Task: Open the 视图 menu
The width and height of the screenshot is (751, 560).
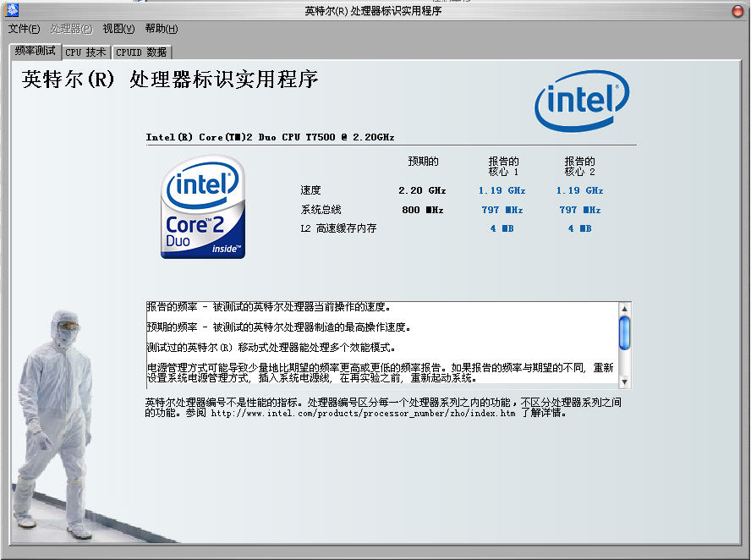Action: click(x=118, y=29)
